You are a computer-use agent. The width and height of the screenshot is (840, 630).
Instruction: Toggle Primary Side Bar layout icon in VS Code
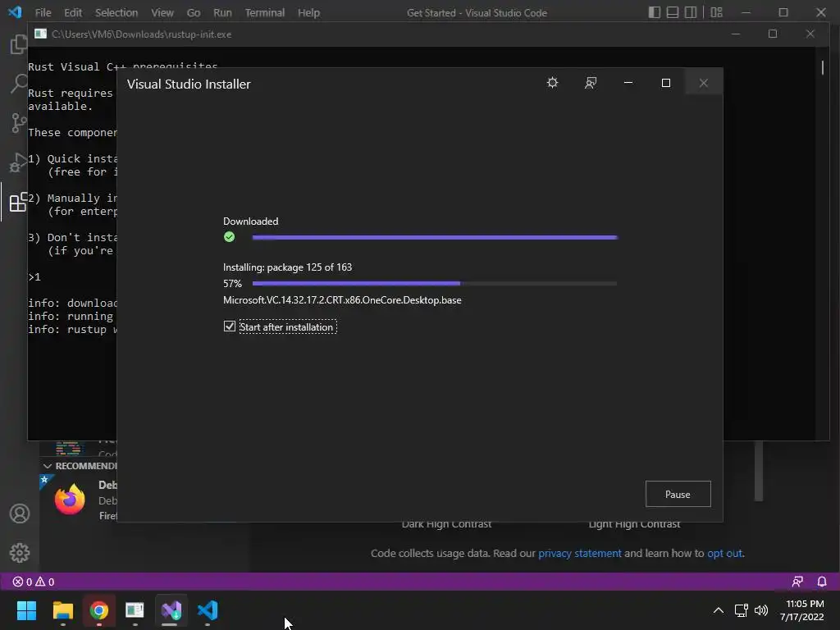point(654,12)
